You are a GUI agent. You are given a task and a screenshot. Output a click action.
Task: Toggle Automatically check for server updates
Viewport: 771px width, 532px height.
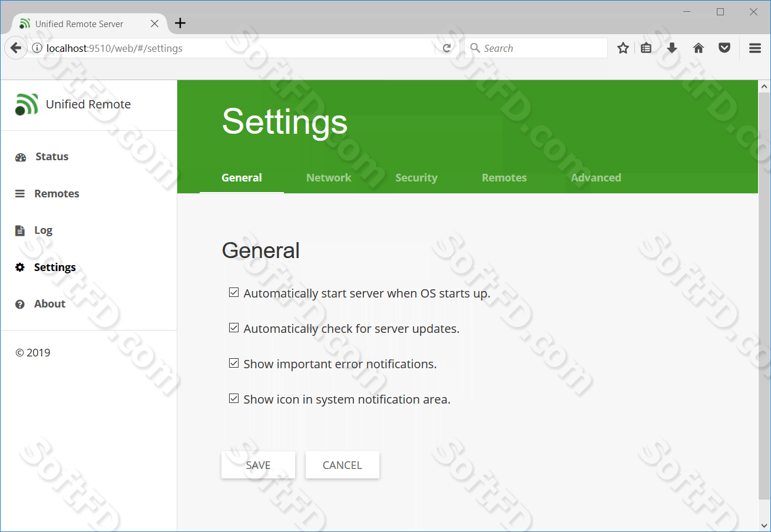(x=234, y=328)
